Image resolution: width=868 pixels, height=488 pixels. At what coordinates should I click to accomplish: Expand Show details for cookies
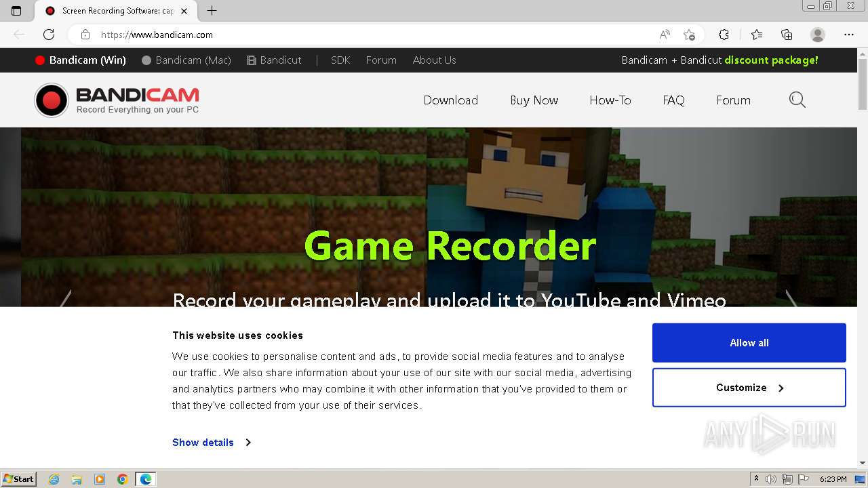212,443
